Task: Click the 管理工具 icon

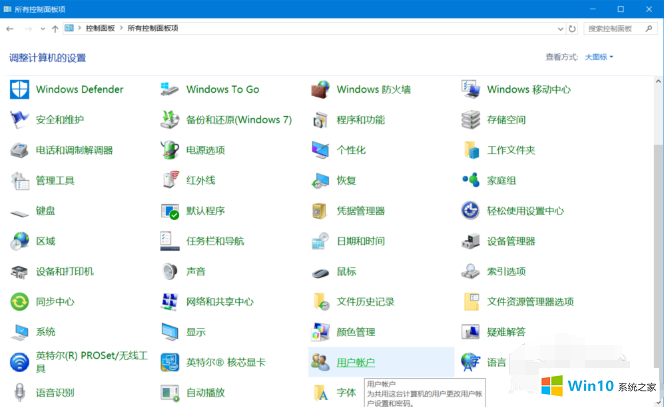Action: tap(19, 180)
